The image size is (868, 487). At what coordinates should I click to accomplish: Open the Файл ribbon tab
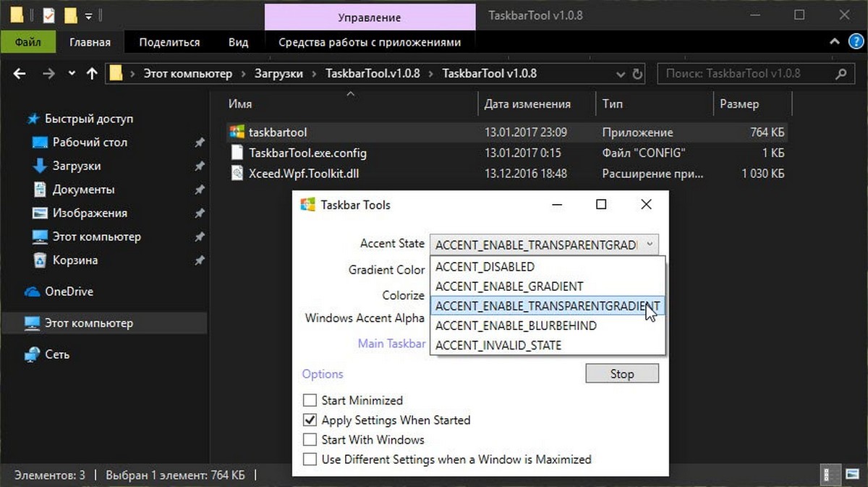pyautogui.click(x=29, y=42)
